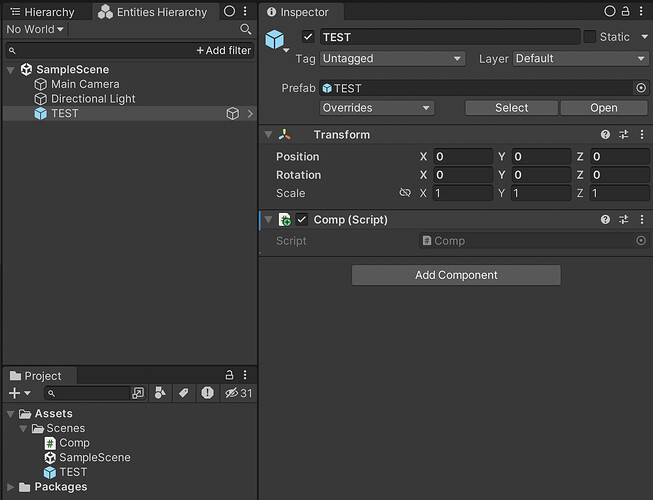This screenshot has height=500, width=653.
Task: Open Comp (Script) presets sliders icon
Action: click(623, 219)
